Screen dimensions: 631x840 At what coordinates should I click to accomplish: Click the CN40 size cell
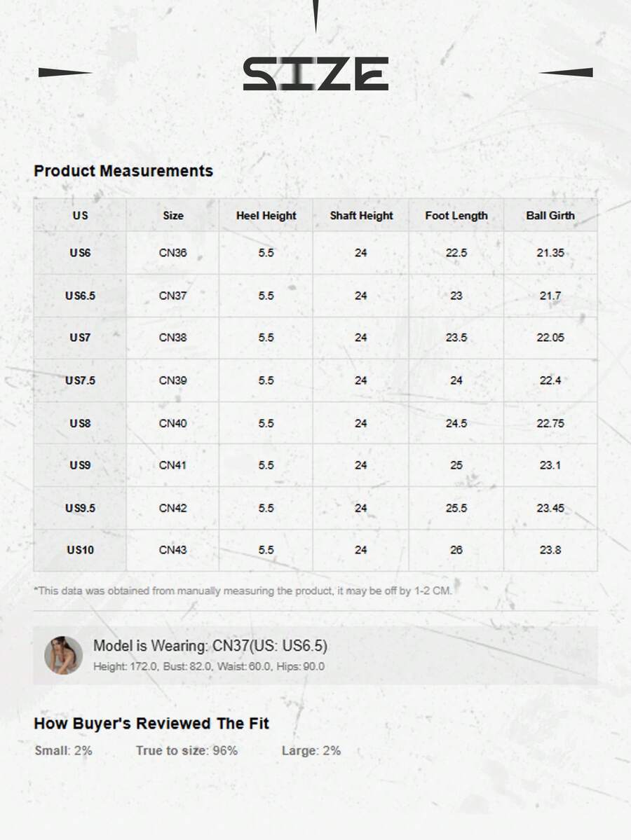tap(172, 423)
